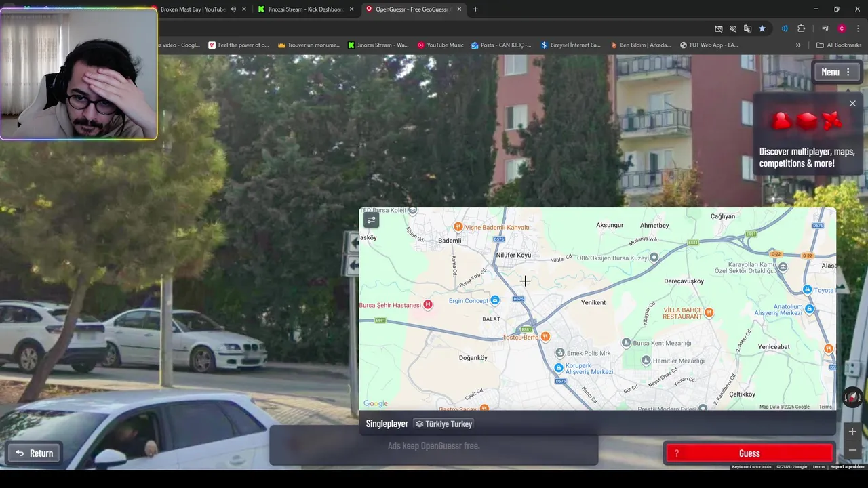Click the Türkiye Turkey map badge
This screenshot has width=868, height=488.
click(x=443, y=424)
